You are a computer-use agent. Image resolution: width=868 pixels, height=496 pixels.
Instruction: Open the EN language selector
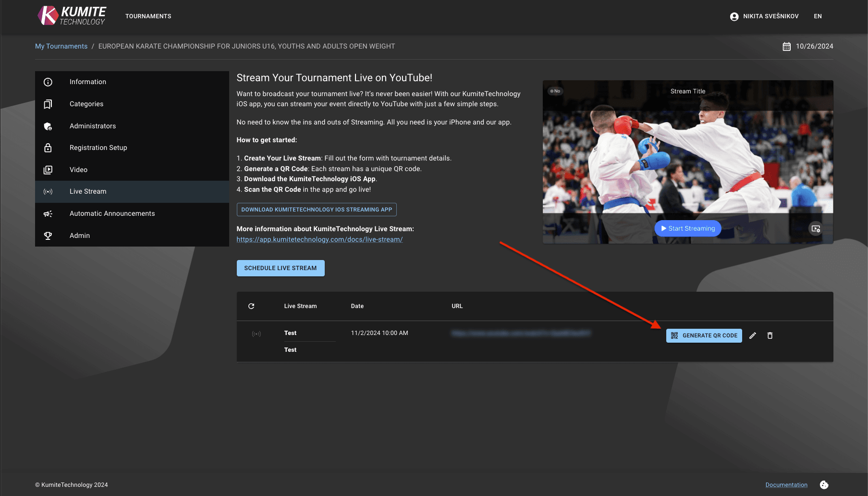tap(818, 16)
